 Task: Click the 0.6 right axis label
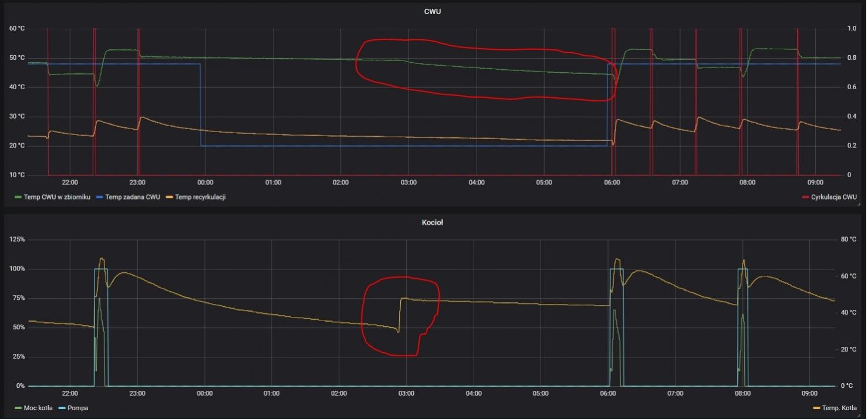[x=852, y=87]
